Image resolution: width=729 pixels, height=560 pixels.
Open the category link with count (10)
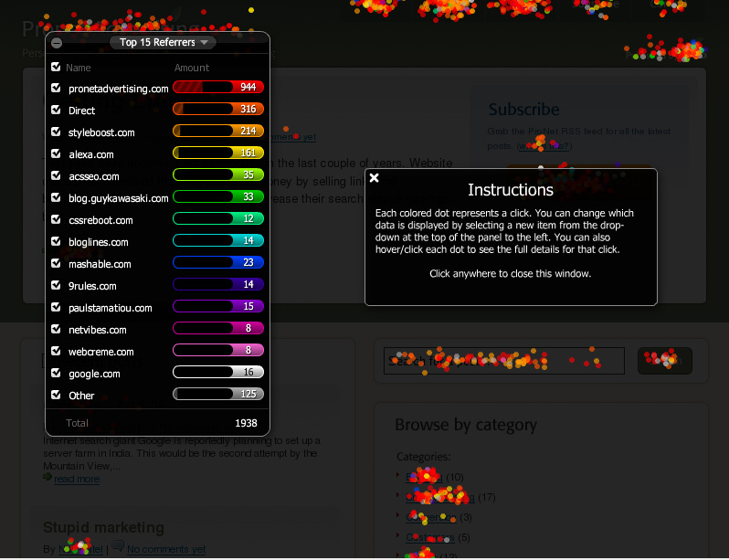(x=424, y=477)
